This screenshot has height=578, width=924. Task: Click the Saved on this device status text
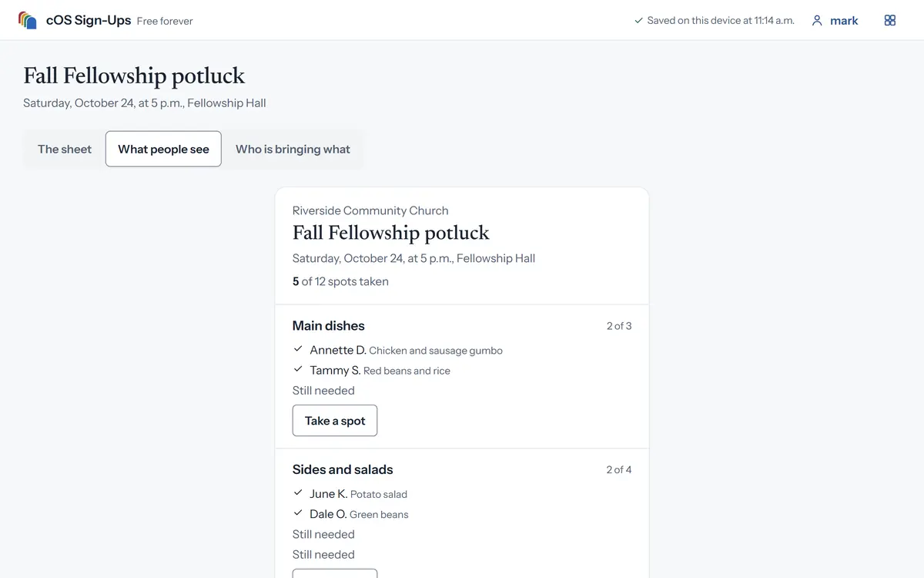(721, 21)
